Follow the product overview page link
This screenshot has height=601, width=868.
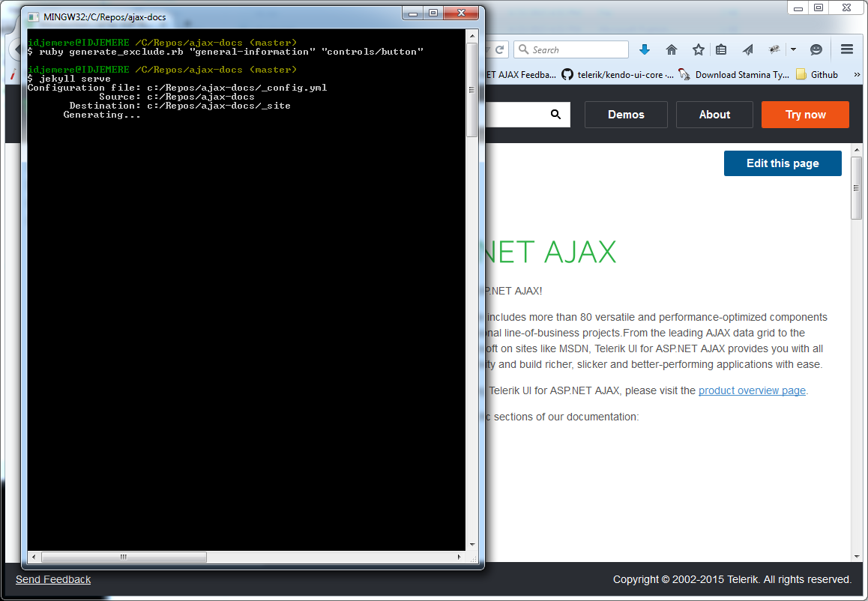pos(752,390)
